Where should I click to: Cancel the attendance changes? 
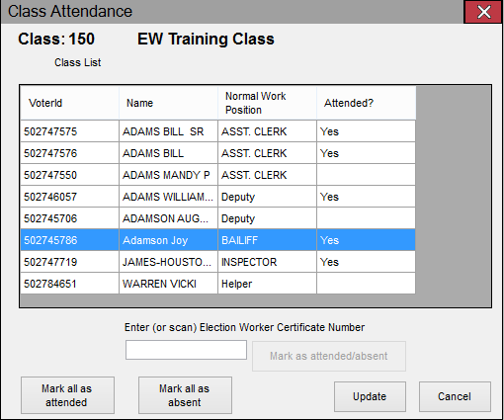(x=455, y=396)
